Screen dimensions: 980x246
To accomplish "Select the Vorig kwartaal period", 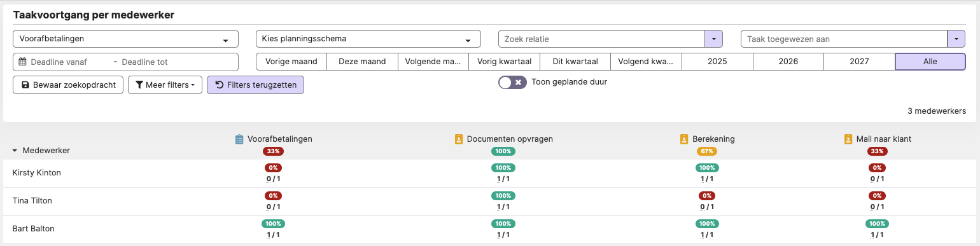I will [x=505, y=62].
